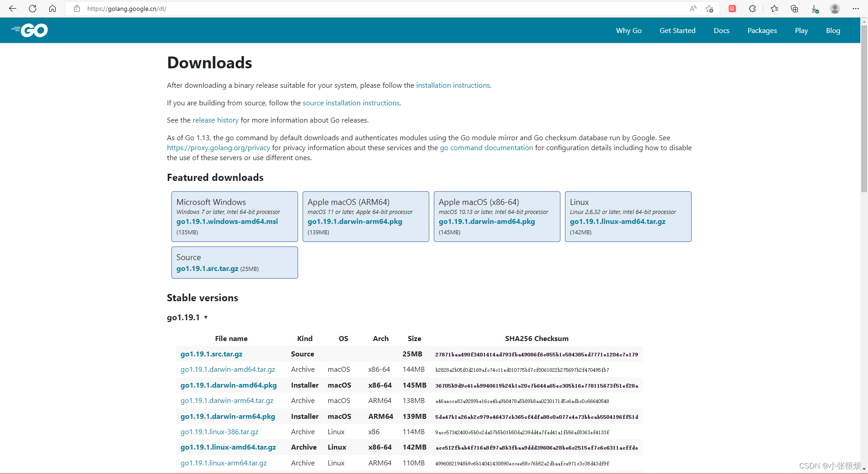Screen dimensions: 868x474
Task: Open collections icon in toolbar
Action: click(x=794, y=9)
